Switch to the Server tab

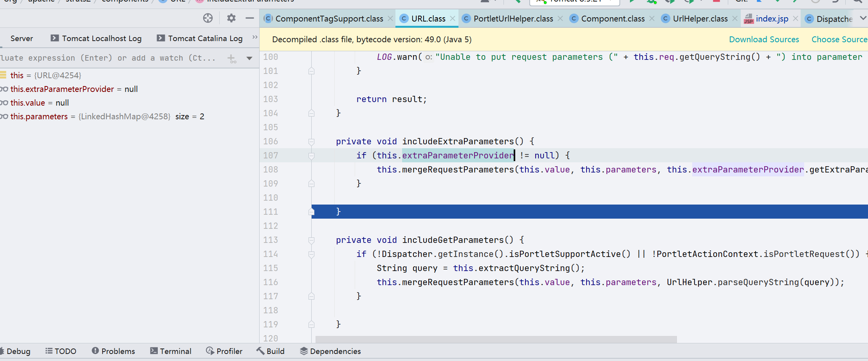pyautogui.click(x=22, y=38)
